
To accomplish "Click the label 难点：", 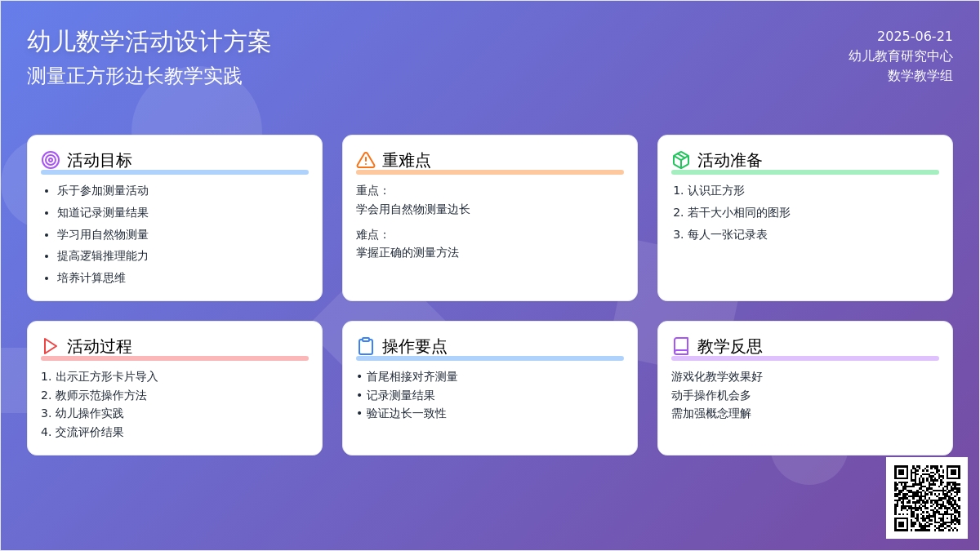I will tap(373, 234).
